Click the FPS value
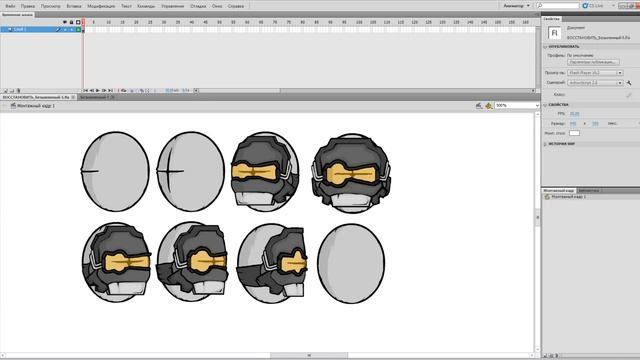Screen dimensions: 640x360 [x=574, y=114]
